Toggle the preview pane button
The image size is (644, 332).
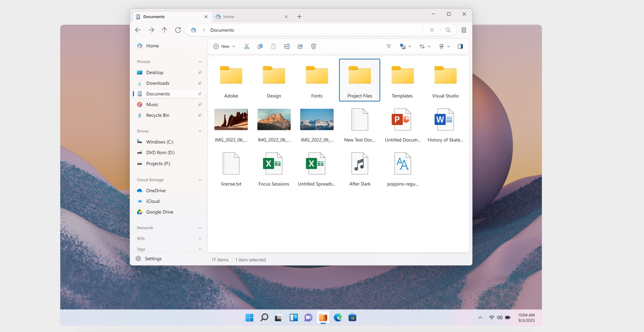(x=460, y=46)
